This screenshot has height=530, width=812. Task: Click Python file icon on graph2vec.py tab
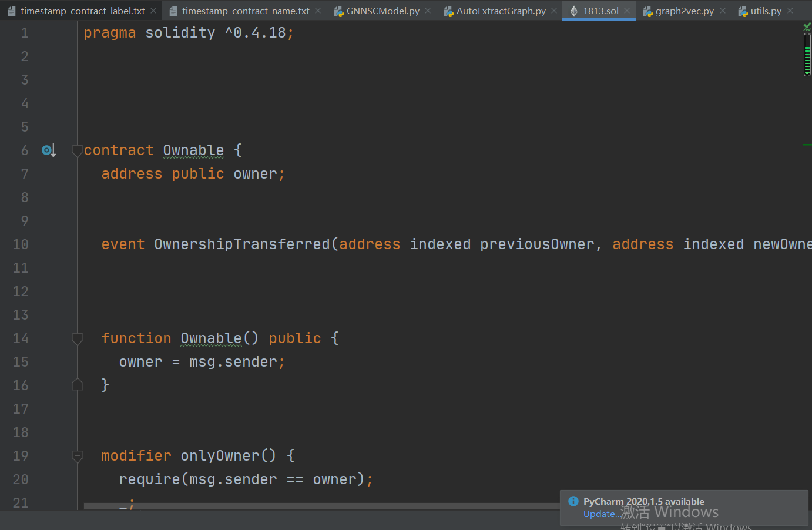click(647, 11)
